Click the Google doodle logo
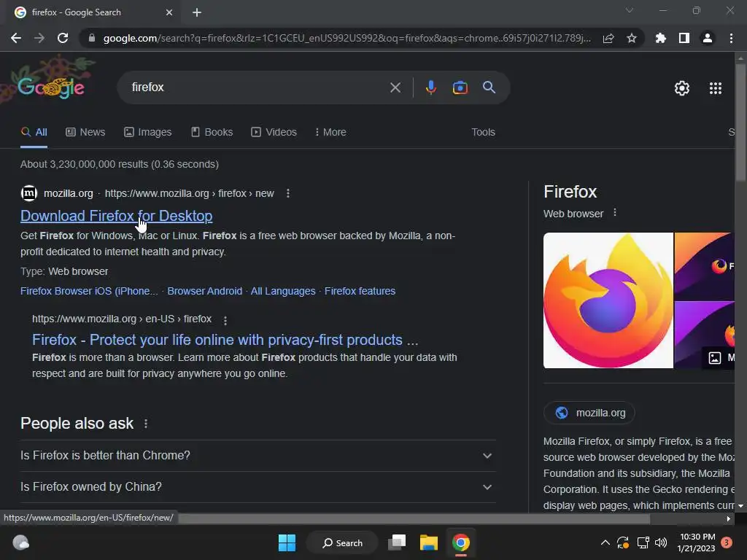The height and width of the screenshot is (560, 747). coord(51,87)
